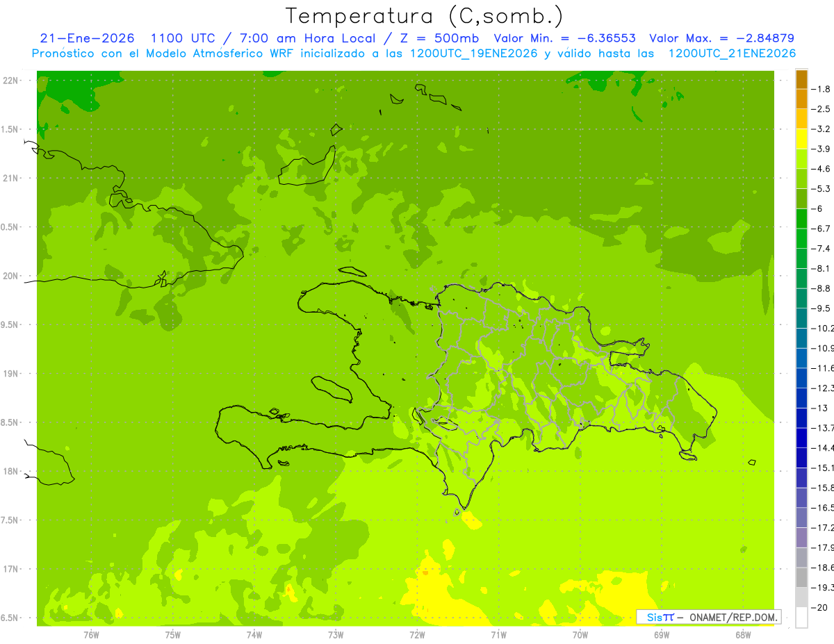Click the title 'Temperatura (C,somb.)'
This screenshot has height=644, width=834.
coord(425,16)
